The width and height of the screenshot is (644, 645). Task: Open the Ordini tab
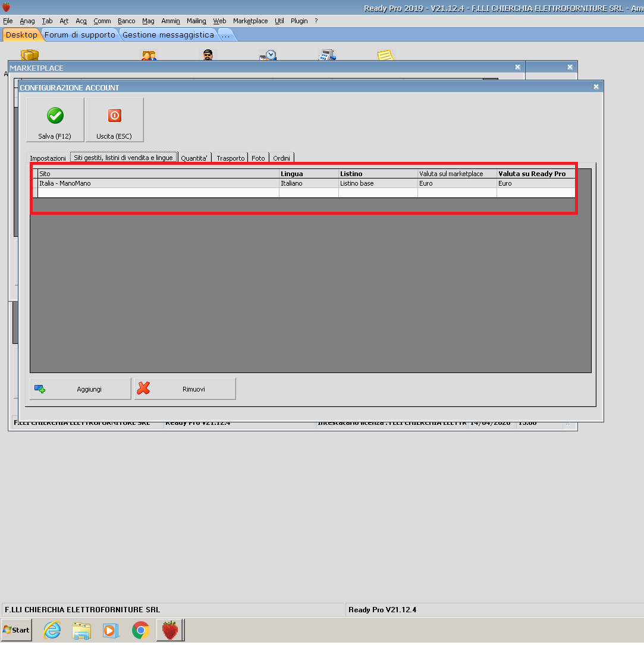coord(281,158)
